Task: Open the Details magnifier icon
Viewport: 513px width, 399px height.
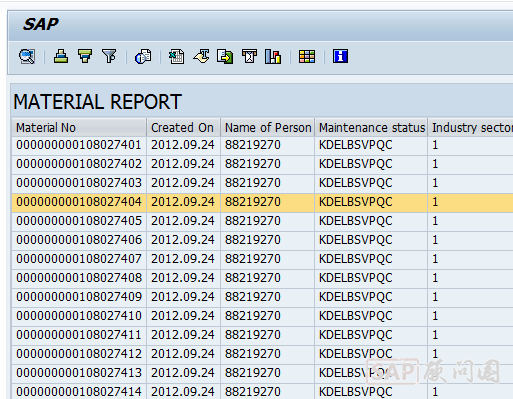Action: [x=27, y=56]
